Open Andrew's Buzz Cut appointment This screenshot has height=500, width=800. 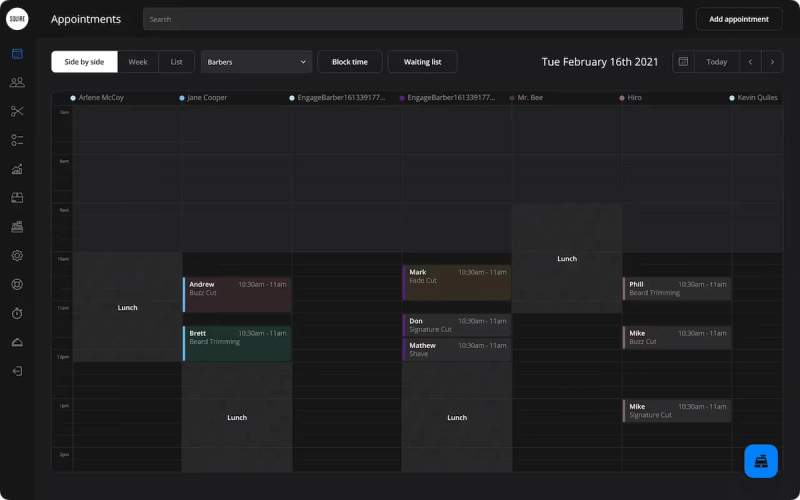coord(237,294)
